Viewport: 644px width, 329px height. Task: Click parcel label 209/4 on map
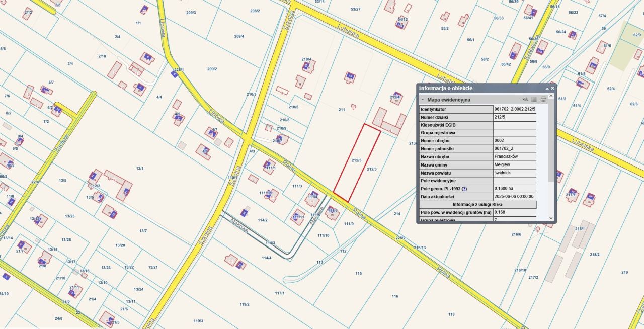pyautogui.click(x=239, y=36)
